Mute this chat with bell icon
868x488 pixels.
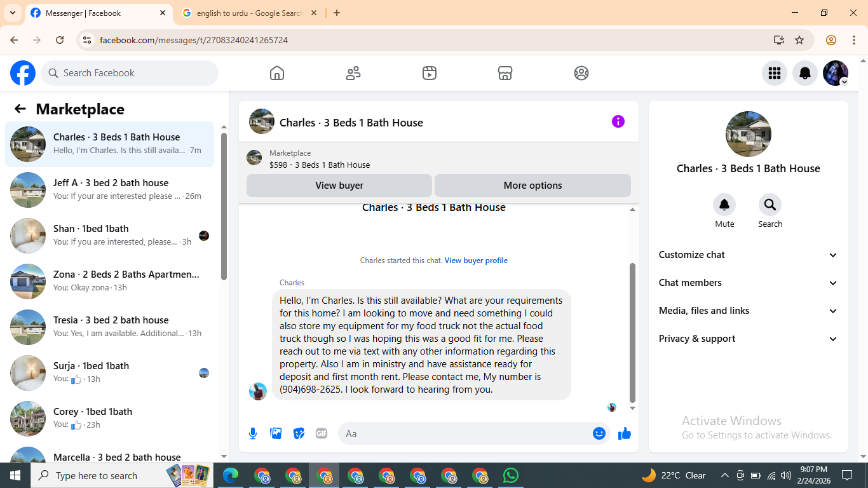click(724, 205)
